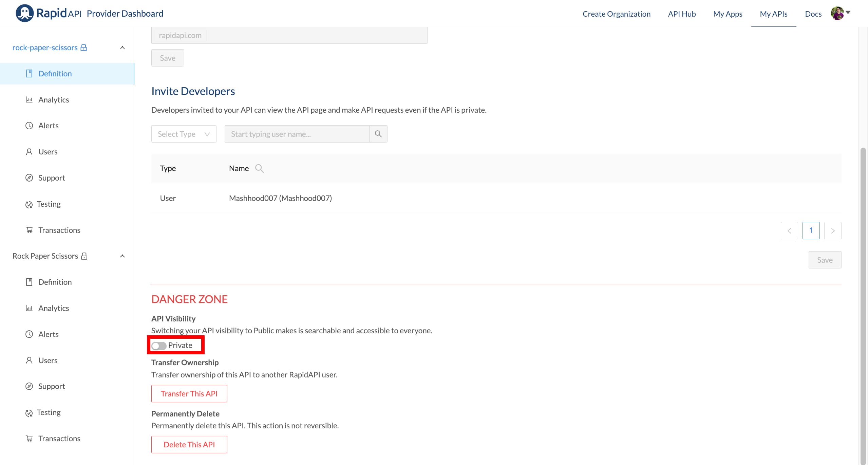Click the magnifier icon in the Name column header
This screenshot has height=465, width=868.
click(259, 168)
